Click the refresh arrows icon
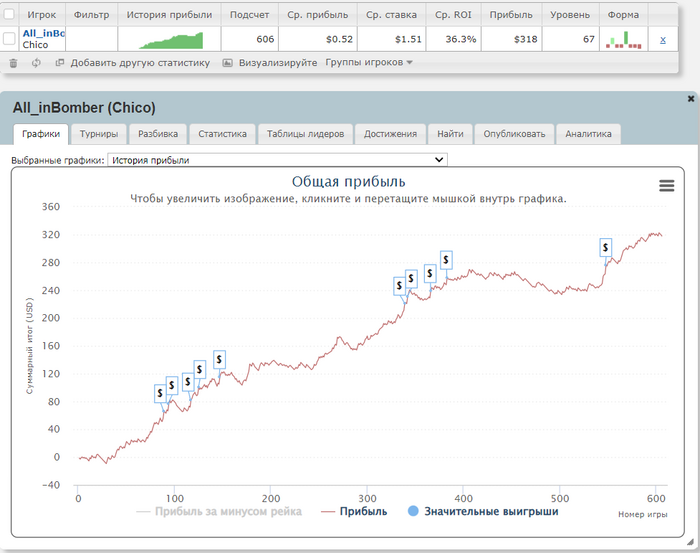Viewport: 700px width, 553px height. [36, 63]
